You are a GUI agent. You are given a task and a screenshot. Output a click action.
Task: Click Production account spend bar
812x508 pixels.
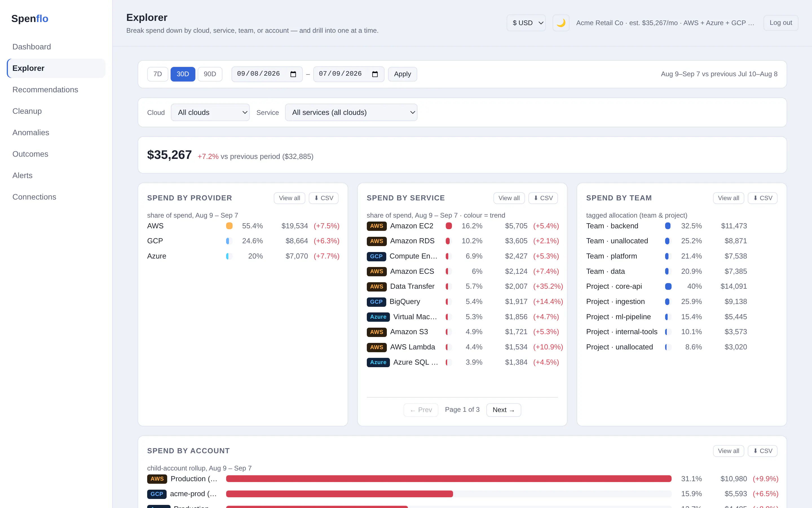[x=449, y=479]
